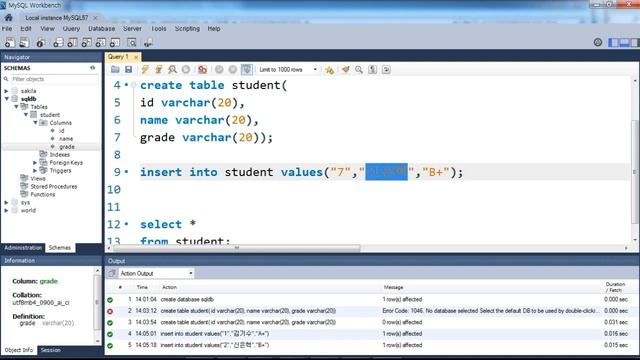Rollback the transaction icon
The image size is (640, 360).
pyautogui.click(x=233, y=69)
